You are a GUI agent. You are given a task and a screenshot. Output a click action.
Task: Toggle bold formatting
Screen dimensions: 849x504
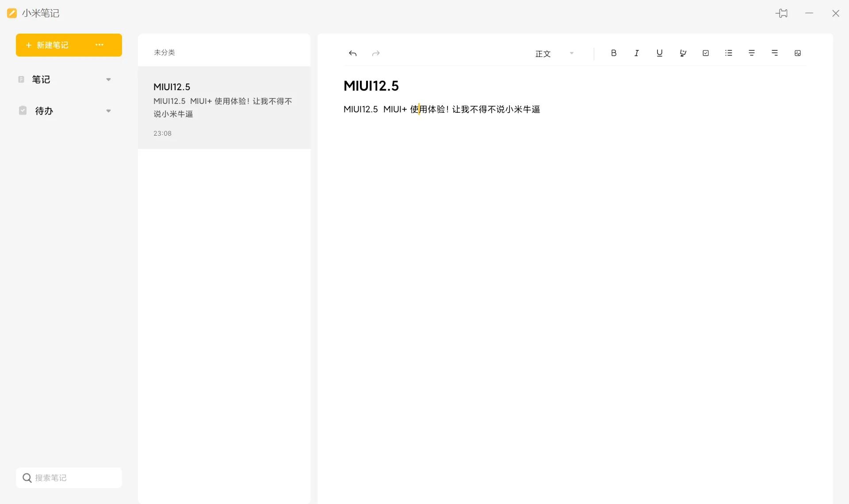(x=613, y=53)
